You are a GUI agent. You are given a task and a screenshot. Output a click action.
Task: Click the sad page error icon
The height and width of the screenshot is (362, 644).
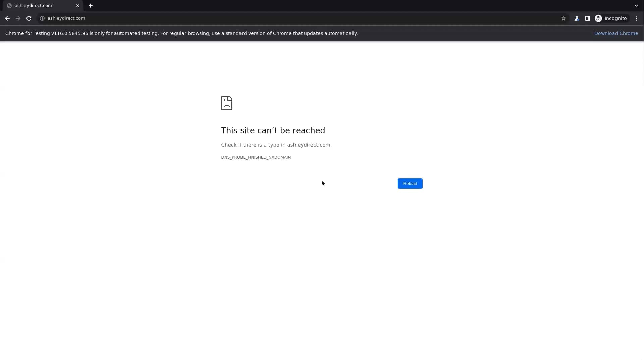(x=227, y=103)
